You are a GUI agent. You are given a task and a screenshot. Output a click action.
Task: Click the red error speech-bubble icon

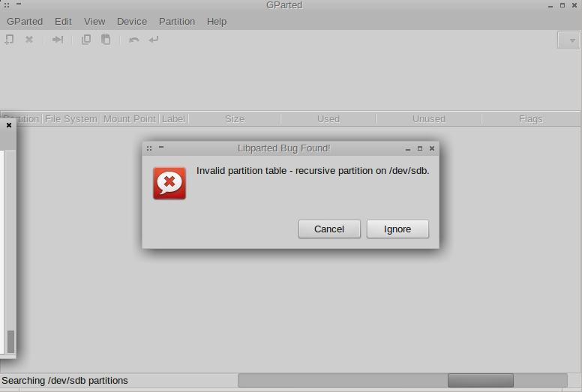[169, 183]
